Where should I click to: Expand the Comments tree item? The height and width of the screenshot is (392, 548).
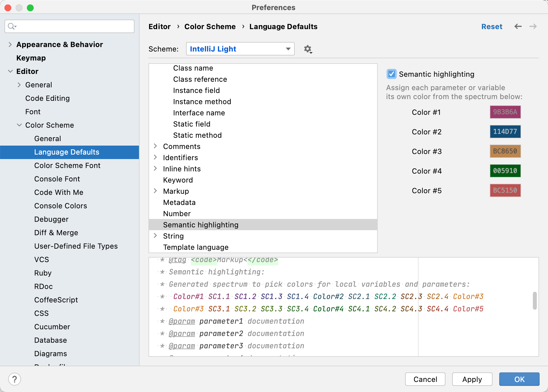tap(156, 146)
